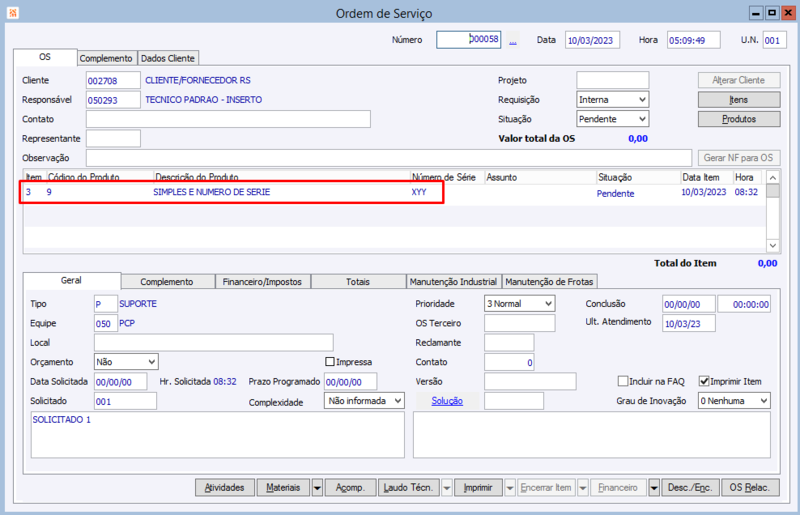800x515 pixels.
Task: Expand the Materiais button dropdown arrow
Action: (x=317, y=487)
